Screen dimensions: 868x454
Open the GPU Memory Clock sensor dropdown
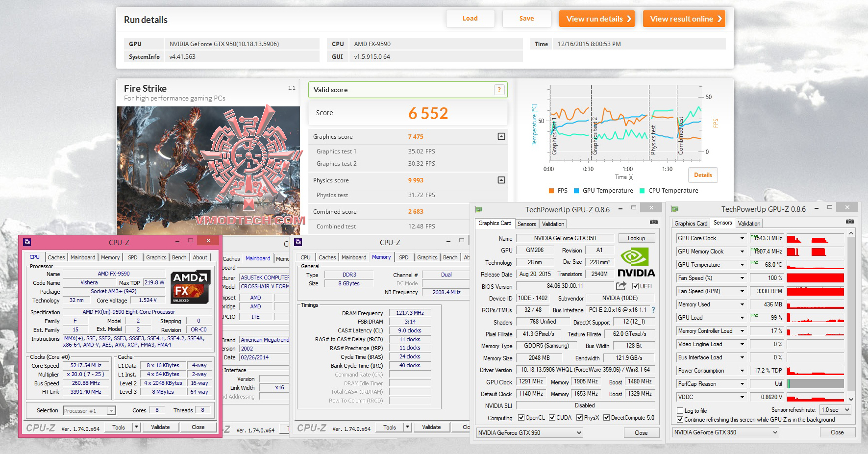click(x=742, y=252)
